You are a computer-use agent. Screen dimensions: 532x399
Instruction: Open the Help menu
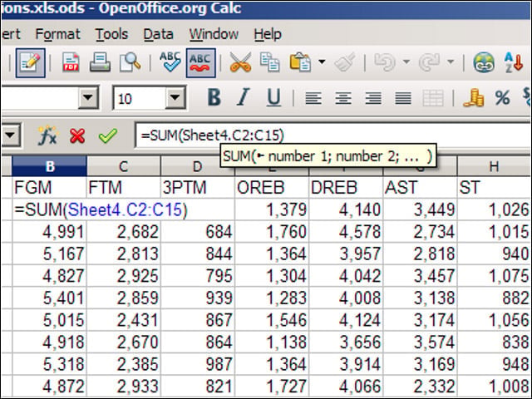coord(268,34)
